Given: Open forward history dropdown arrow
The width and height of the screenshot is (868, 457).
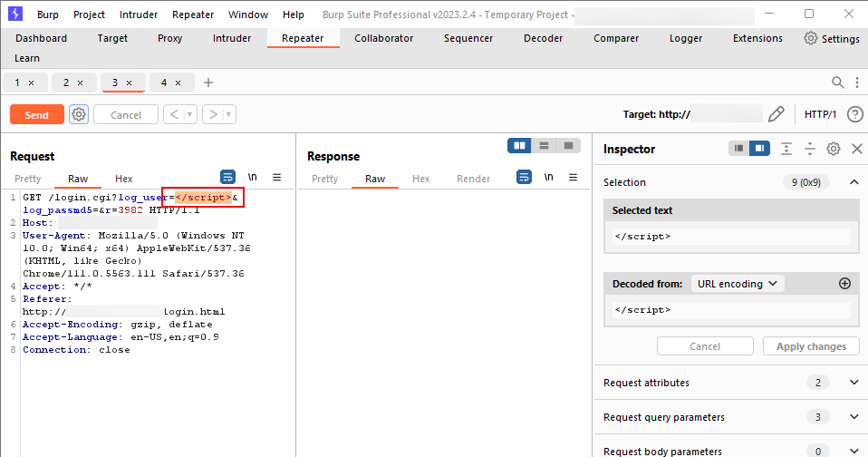Looking at the screenshot, I should pyautogui.click(x=228, y=114).
